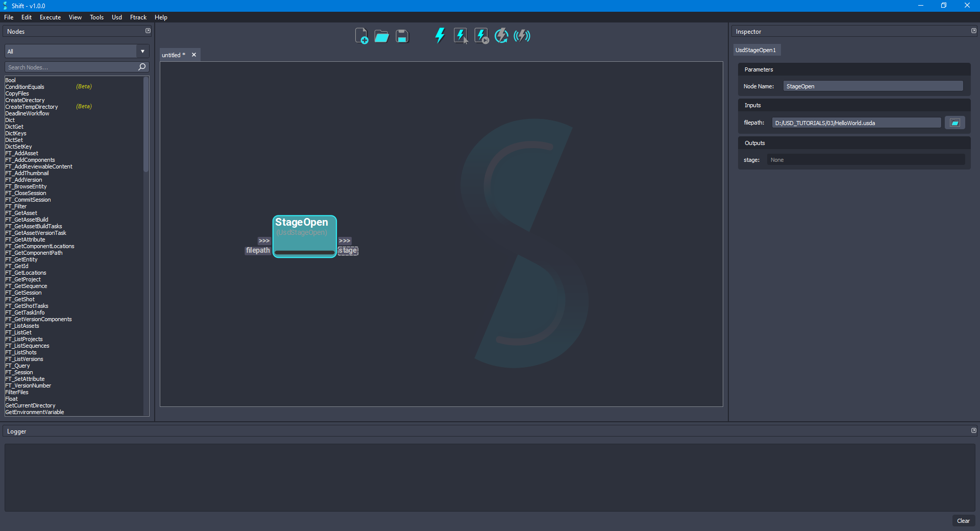
Task: Pop out the Logger panel
Action: coord(973,430)
